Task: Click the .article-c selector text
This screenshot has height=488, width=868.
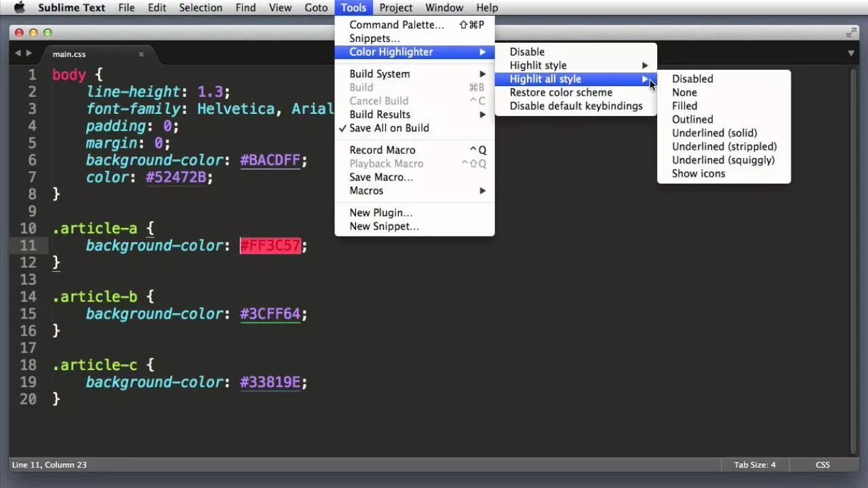Action: pos(95,365)
